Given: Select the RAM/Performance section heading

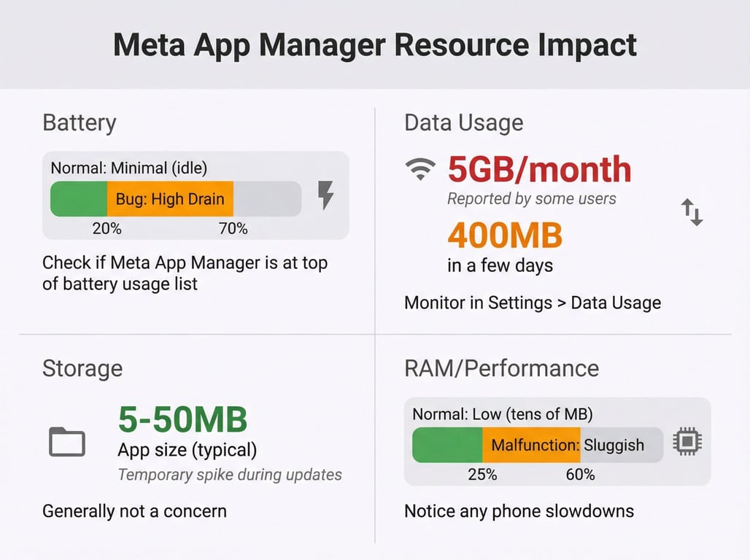Looking at the screenshot, I should point(501,367).
